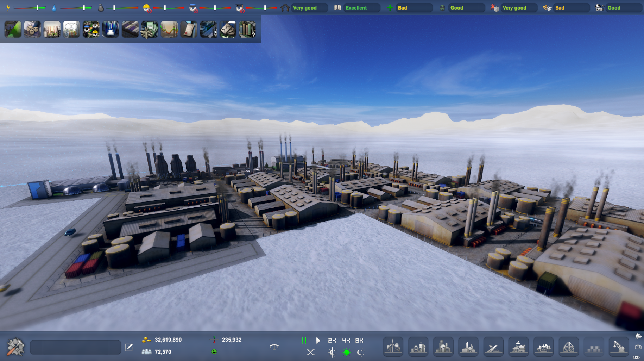The image size is (644, 361).
Task: Click the camera screenshot icon
Action: [x=638, y=347]
